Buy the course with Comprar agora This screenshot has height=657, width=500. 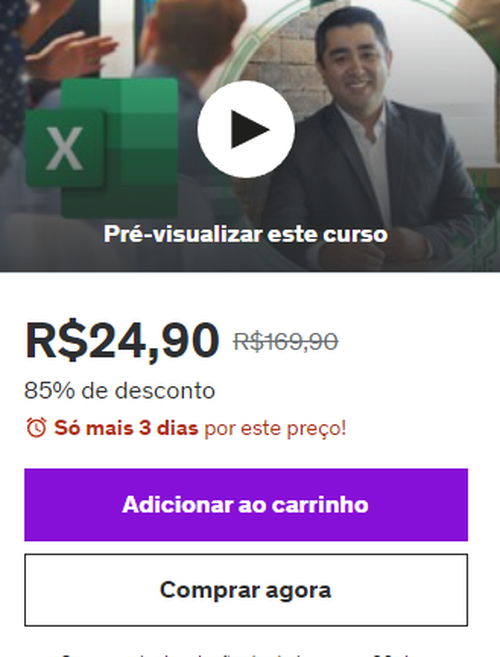(246, 590)
